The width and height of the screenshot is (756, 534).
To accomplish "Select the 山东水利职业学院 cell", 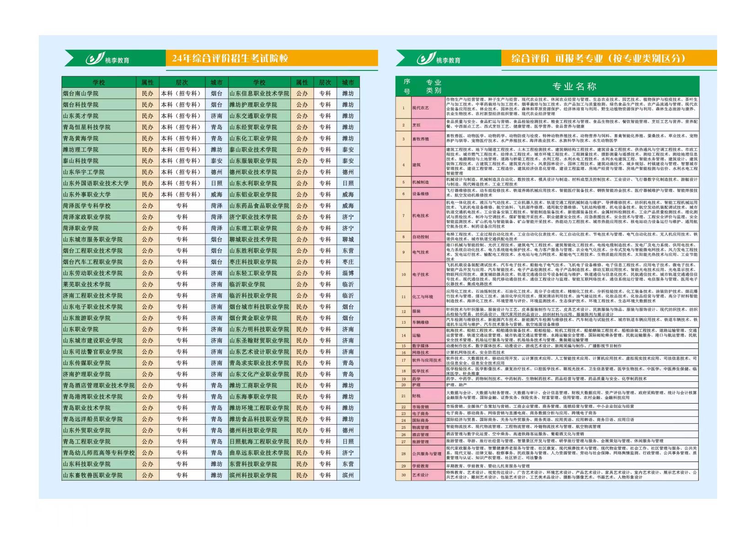I will (259, 183).
